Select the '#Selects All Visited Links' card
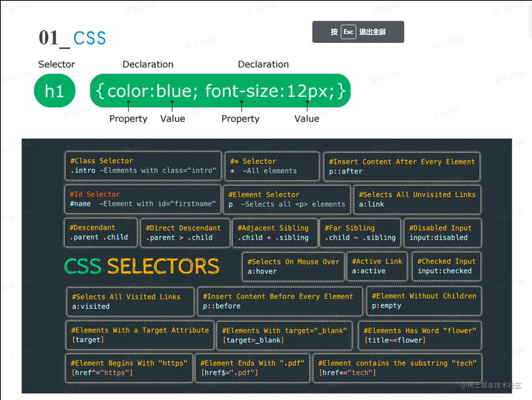 [x=130, y=302]
